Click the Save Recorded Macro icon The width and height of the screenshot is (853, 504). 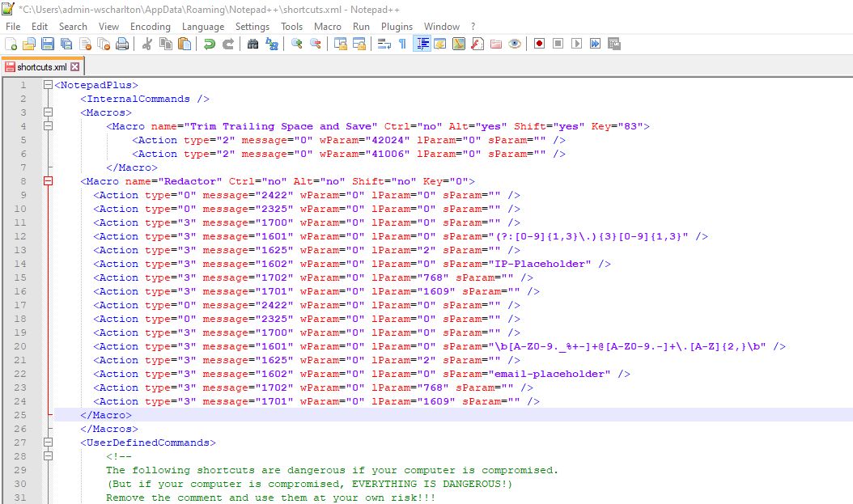coord(614,44)
